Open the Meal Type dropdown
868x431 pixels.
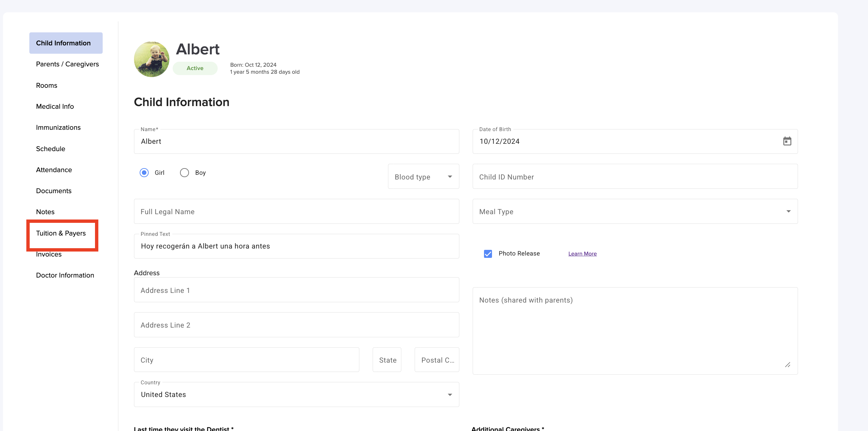click(634, 211)
